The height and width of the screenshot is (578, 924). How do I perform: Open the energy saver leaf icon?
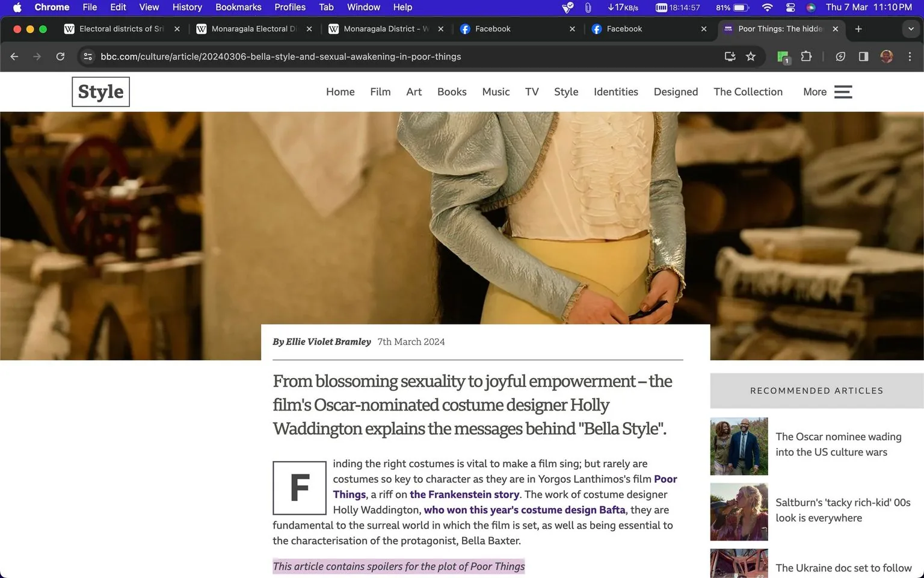840,56
